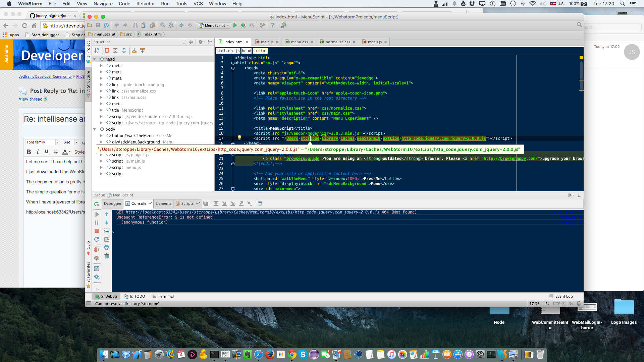Screen dimensions: 644x362
Task: Hide the Structure panel with hide icon
Action: click(x=210, y=42)
